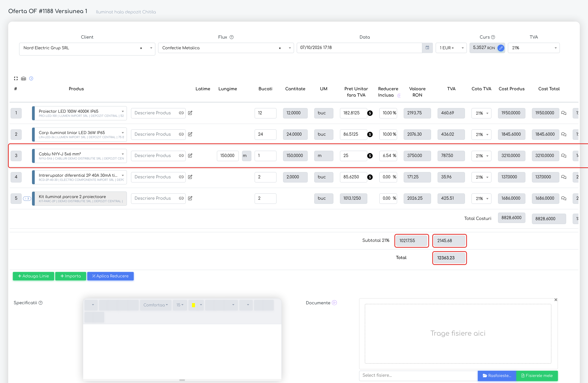This screenshot has height=383, width=588.
Task: Click the blue play help icon above the table
Action: tap(31, 78)
